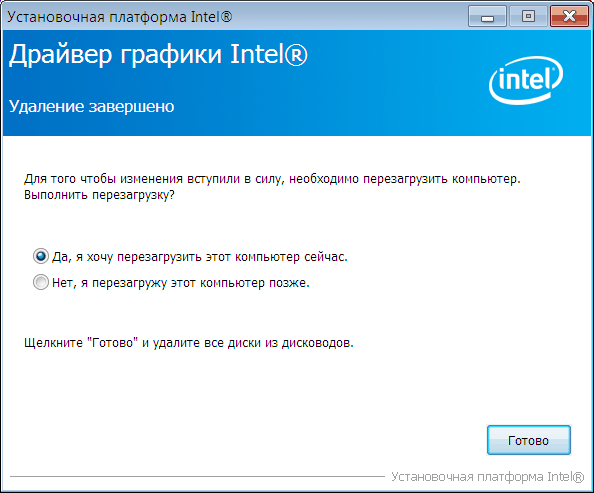This screenshot has height=493, width=594.
Task: Maximize the Intel installer window
Action: point(528,16)
